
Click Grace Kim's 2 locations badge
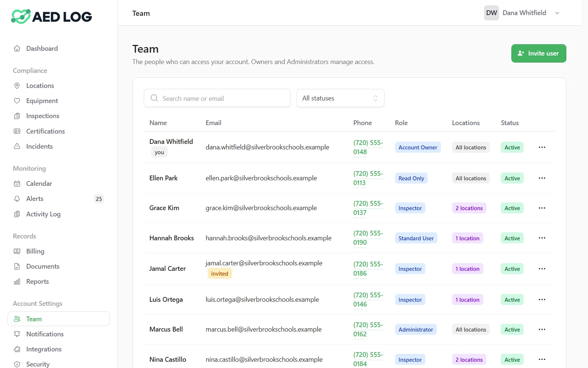[x=469, y=208]
